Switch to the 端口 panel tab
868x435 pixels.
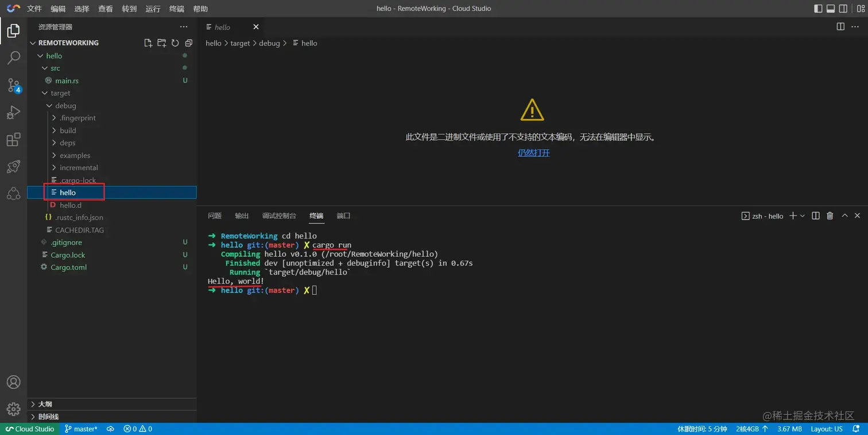[x=343, y=216]
